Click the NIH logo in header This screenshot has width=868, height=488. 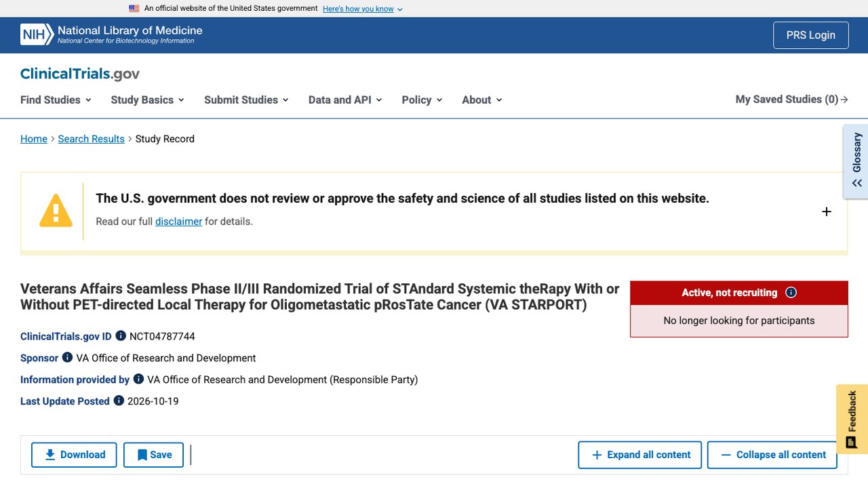tap(37, 35)
